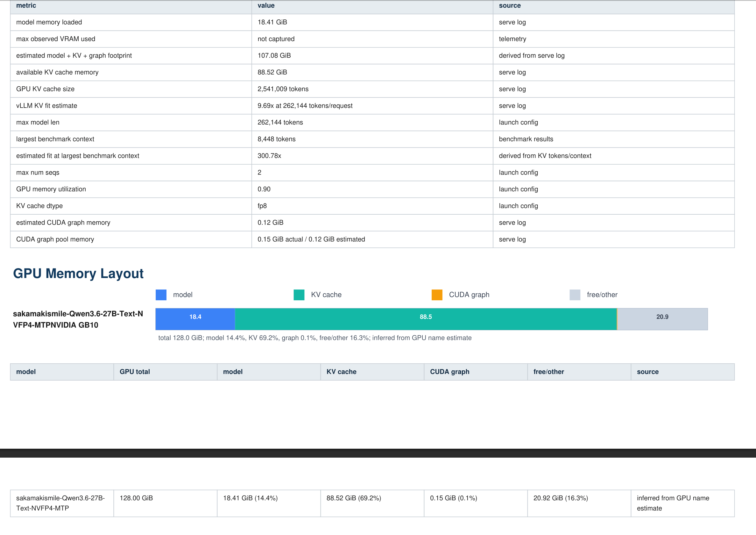Select the blue 18.4 model bar segment

click(195, 319)
